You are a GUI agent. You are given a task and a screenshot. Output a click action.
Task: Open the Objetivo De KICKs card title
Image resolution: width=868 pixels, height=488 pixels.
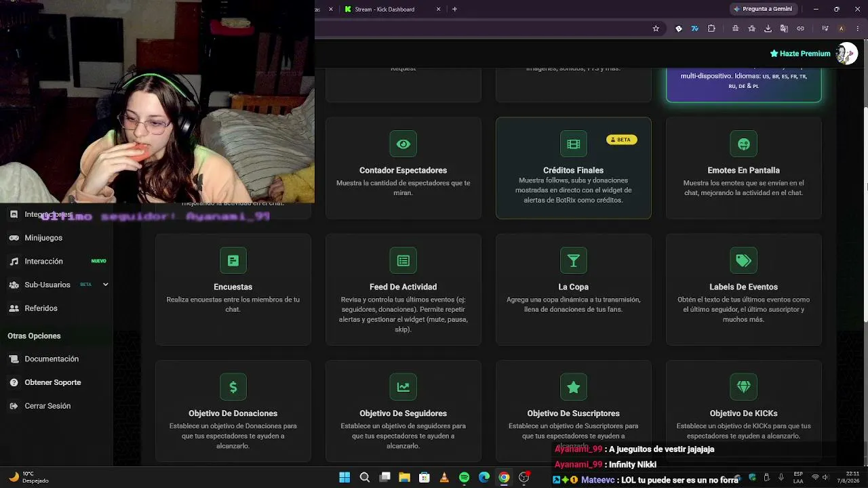pos(744,413)
